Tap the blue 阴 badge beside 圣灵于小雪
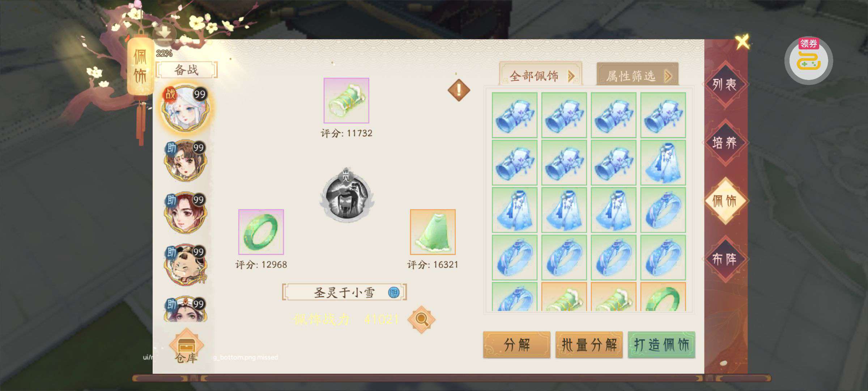868x391 pixels. (393, 292)
